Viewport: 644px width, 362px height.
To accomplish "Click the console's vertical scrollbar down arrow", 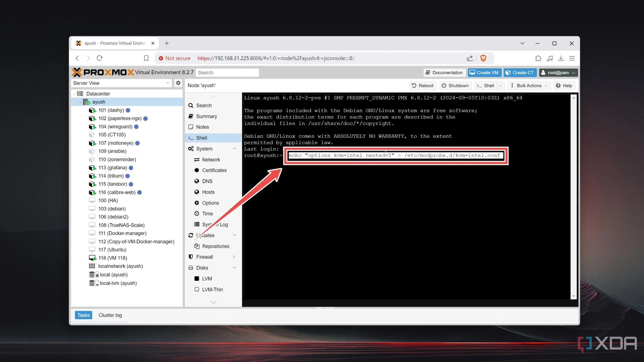I will (574, 296).
